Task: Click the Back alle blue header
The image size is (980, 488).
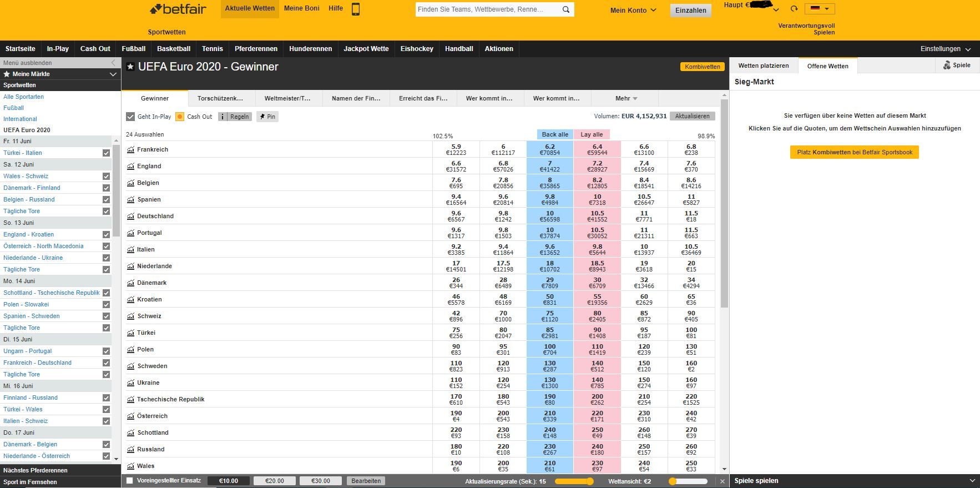Action: [x=555, y=134]
